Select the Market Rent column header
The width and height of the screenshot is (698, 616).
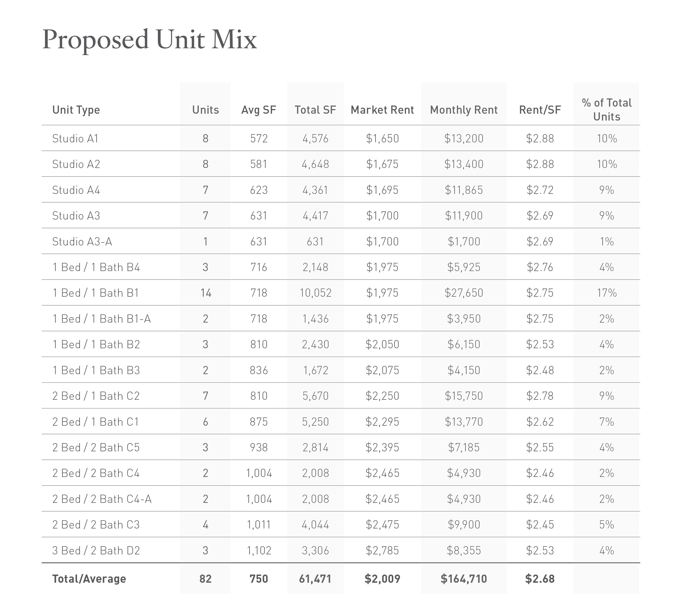click(382, 110)
